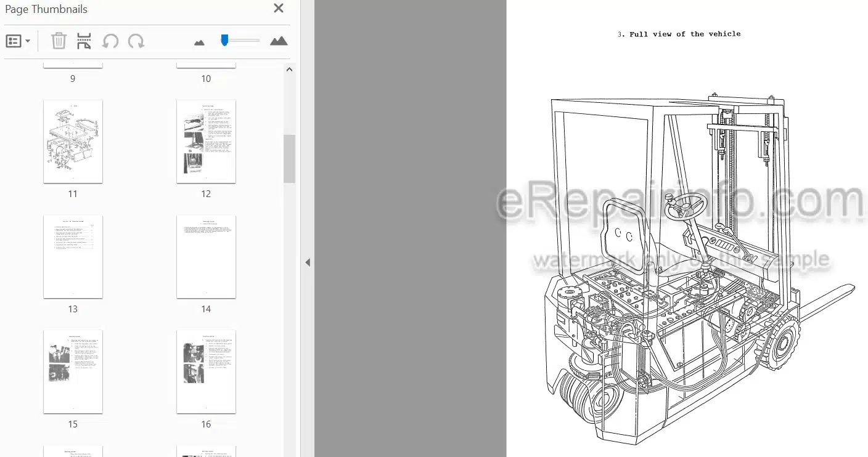Select page 14 thumbnail
The image size is (868, 457).
coord(206,257)
